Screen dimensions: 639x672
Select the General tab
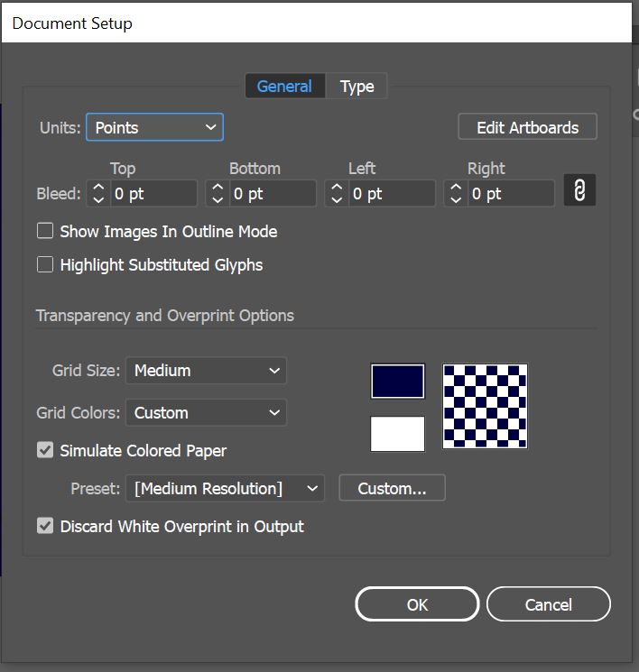(285, 87)
